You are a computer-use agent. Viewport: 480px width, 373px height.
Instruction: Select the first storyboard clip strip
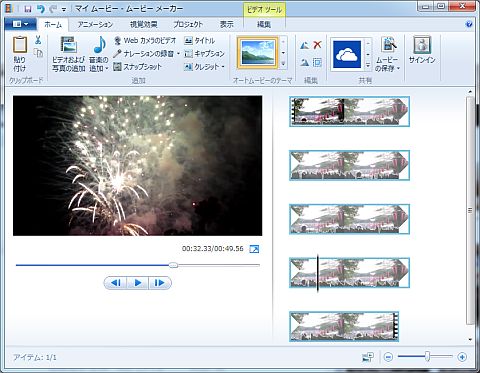point(349,112)
